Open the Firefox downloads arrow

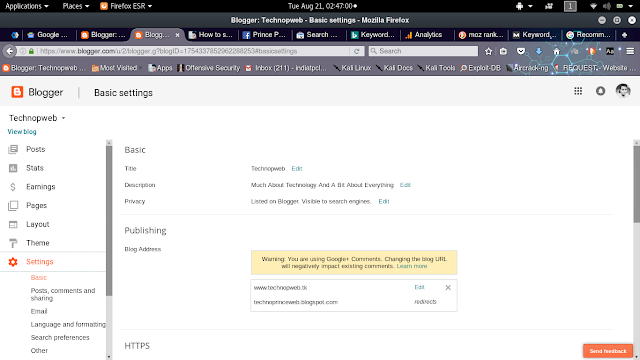point(539,51)
